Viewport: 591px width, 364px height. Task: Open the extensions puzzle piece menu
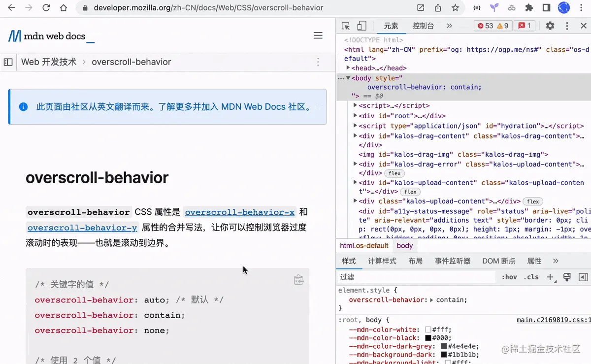click(529, 8)
